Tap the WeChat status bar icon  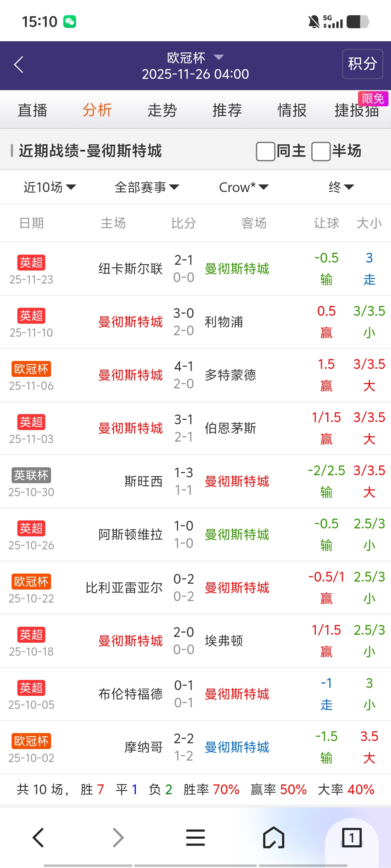(70, 22)
